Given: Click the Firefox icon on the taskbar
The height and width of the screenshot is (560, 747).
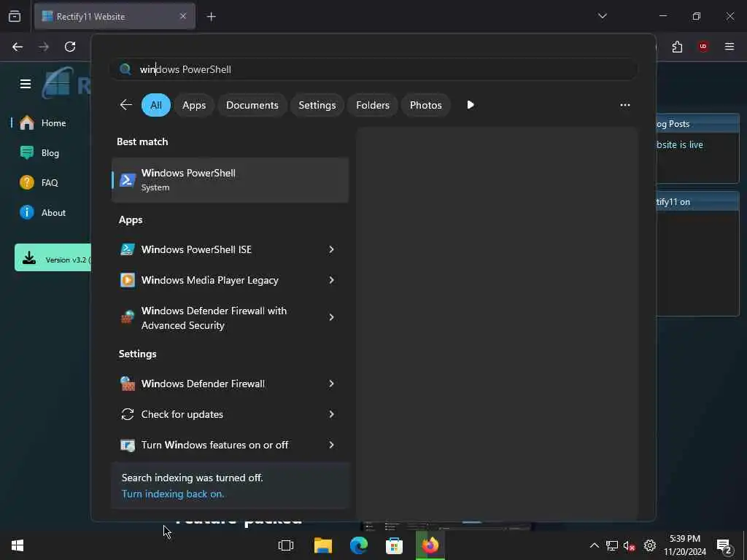Looking at the screenshot, I should (430, 545).
